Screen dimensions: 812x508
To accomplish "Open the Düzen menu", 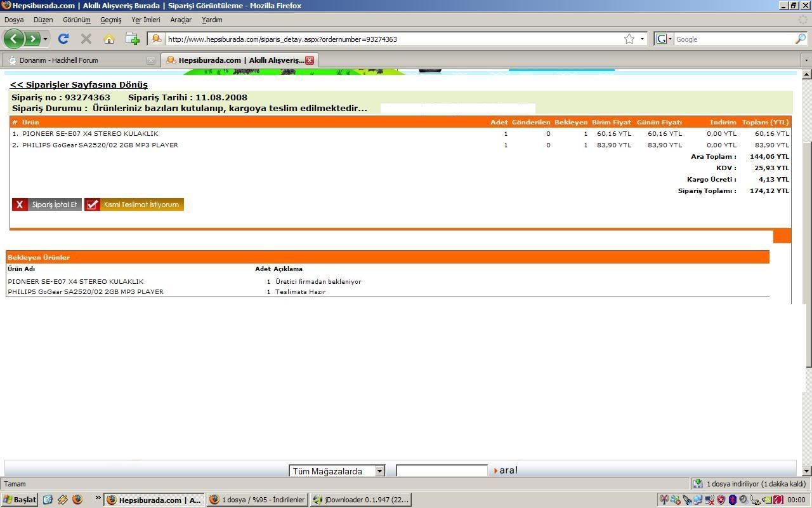I will (43, 20).
